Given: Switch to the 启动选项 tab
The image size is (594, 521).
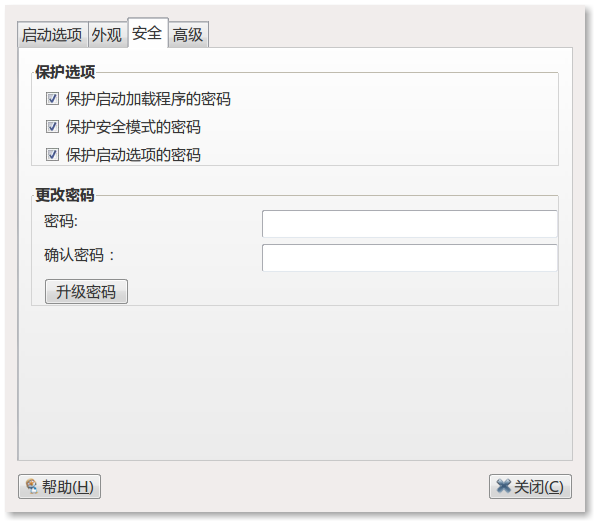Looking at the screenshot, I should (52, 35).
